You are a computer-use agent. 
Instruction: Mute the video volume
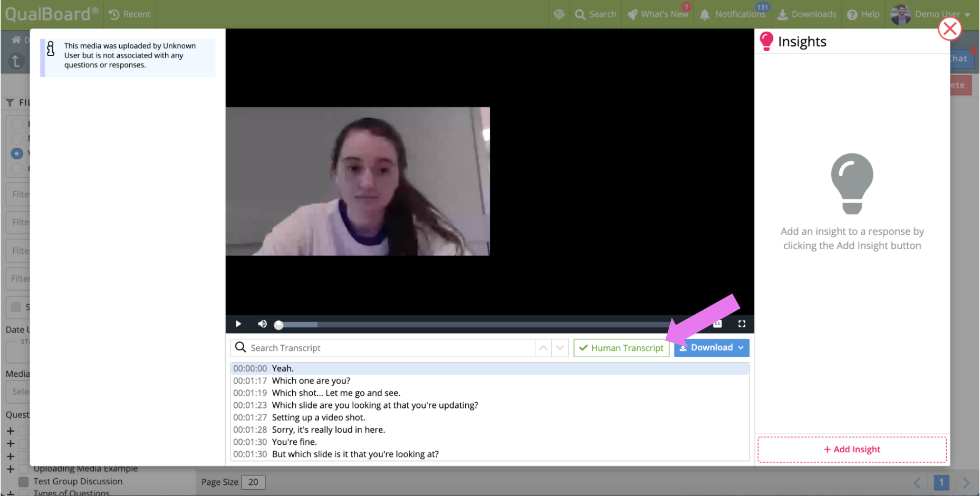pyautogui.click(x=262, y=324)
